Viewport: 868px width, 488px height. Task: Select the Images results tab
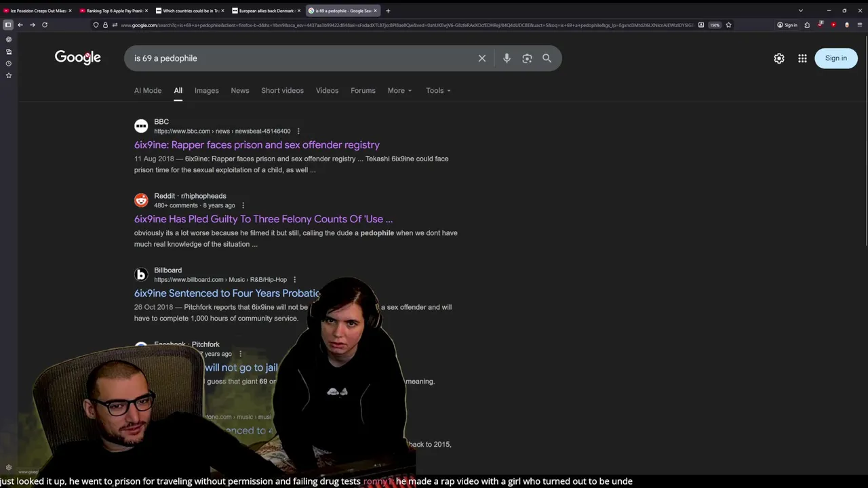pos(207,90)
